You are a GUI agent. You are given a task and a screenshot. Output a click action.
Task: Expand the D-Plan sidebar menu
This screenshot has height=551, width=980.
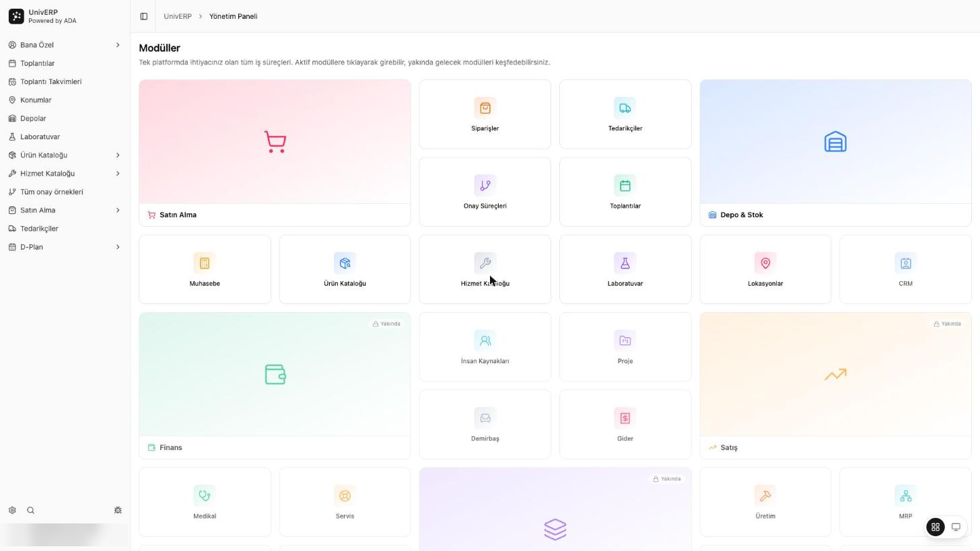tap(65, 247)
